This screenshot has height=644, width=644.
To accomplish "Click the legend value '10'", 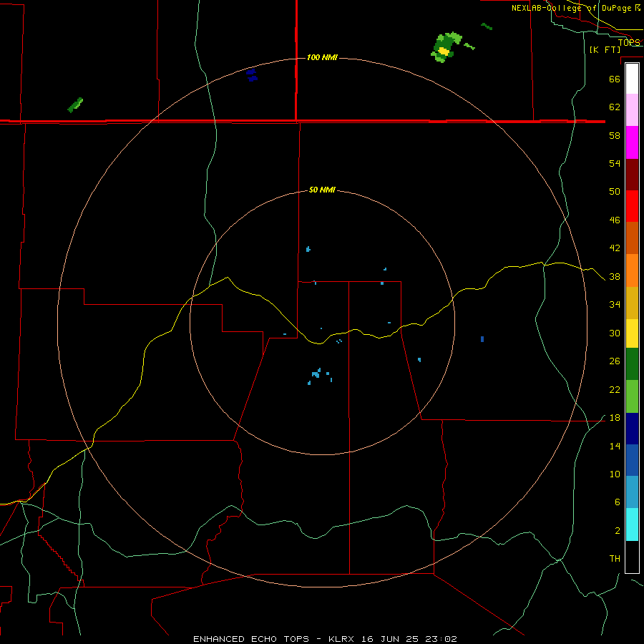I will (x=615, y=474).
